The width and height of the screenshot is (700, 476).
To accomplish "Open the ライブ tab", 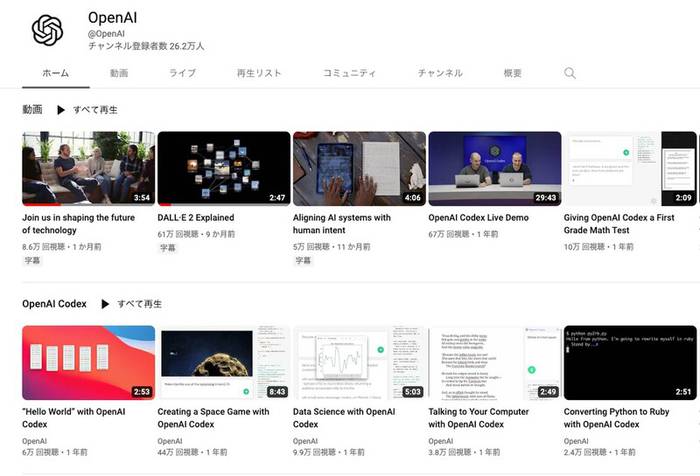I will coord(183,73).
